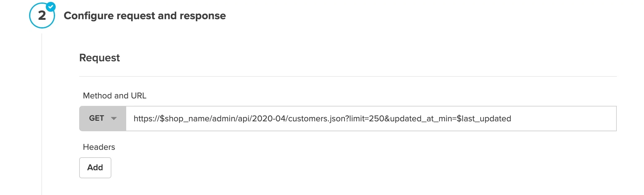Click the dropdown arrow in the method box
Viewport: 644px width, 195px height.
pos(114,118)
